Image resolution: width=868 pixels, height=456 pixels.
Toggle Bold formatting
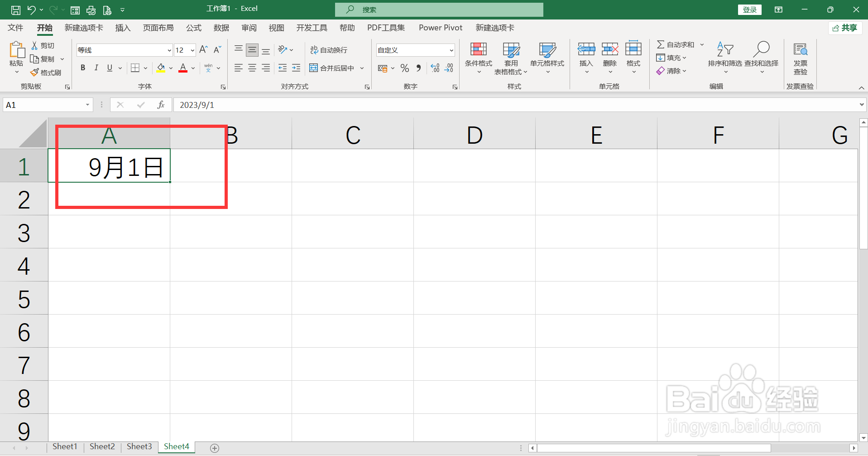coord(83,68)
